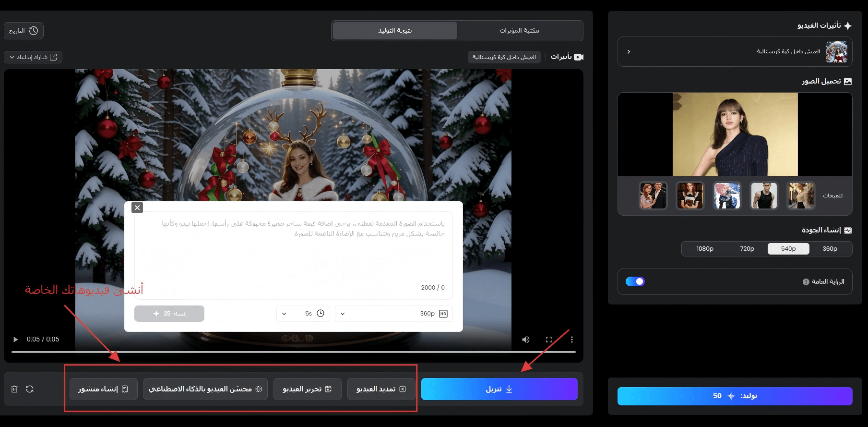Screen dimensions: 868x427
Task: Select 720p generation quality
Action: click(x=747, y=249)
